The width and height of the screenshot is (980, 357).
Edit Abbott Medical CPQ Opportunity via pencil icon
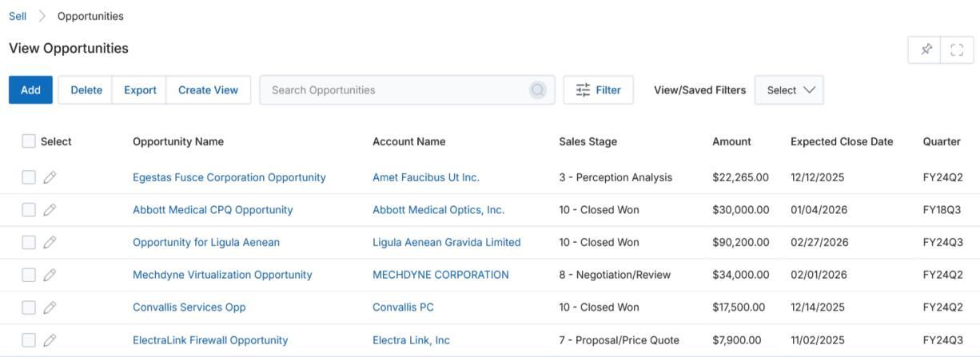[50, 210]
